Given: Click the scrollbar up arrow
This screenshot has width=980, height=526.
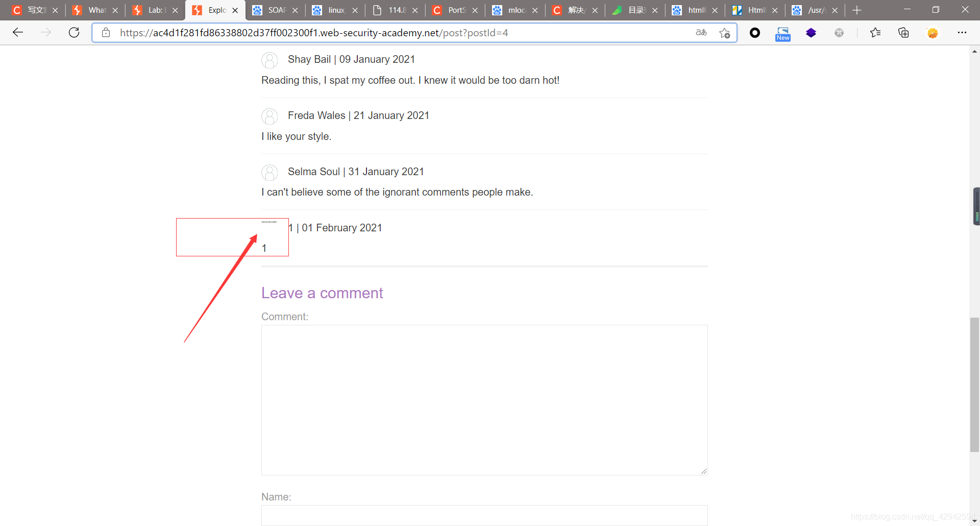Looking at the screenshot, I should click(975, 51).
